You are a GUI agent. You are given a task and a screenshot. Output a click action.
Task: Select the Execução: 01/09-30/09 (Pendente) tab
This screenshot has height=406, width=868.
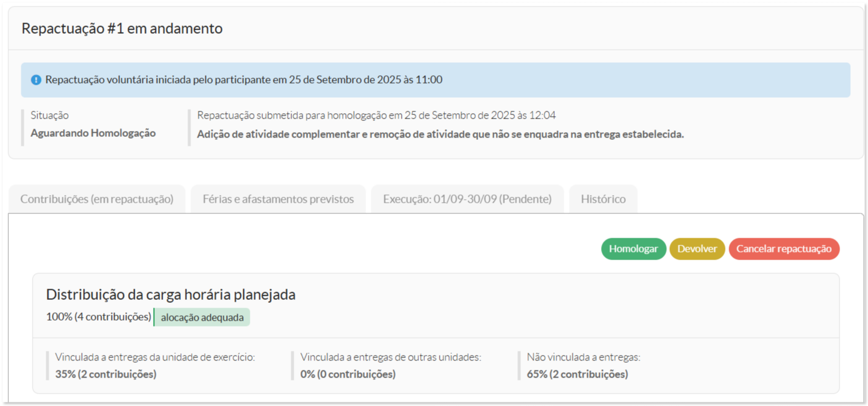click(x=467, y=199)
